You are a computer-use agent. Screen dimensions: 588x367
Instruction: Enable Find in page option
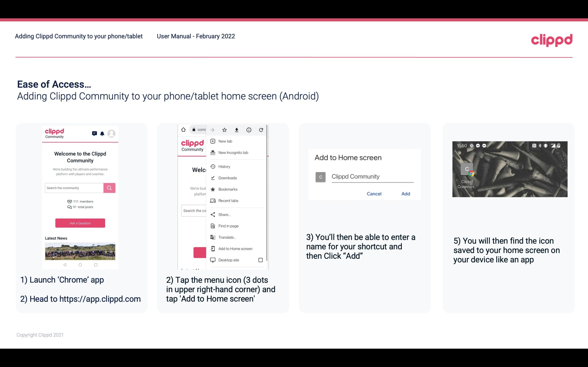coord(228,226)
